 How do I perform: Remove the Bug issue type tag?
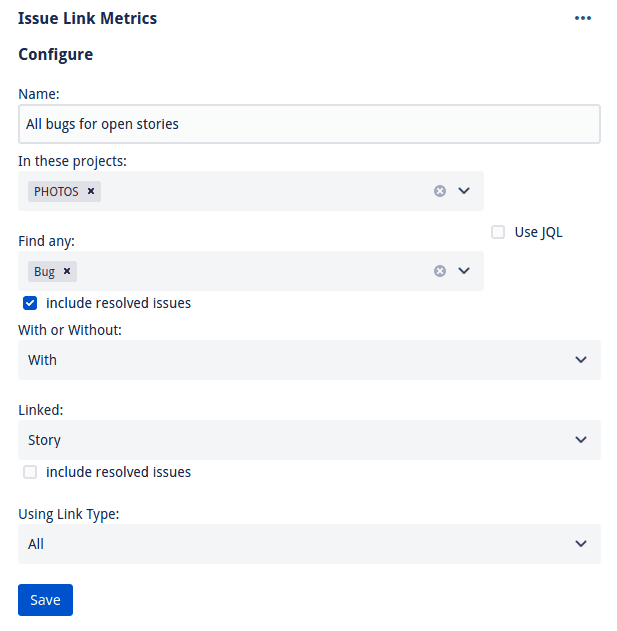[x=67, y=271]
